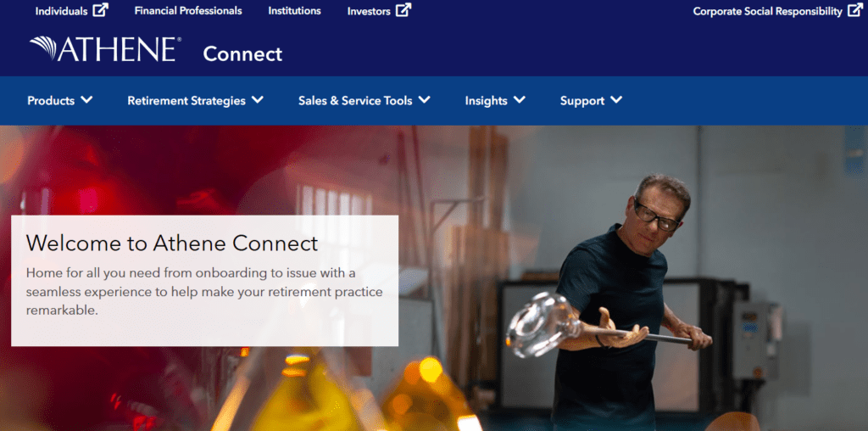Open the Products menu
This screenshot has height=431, width=868.
pos(51,101)
